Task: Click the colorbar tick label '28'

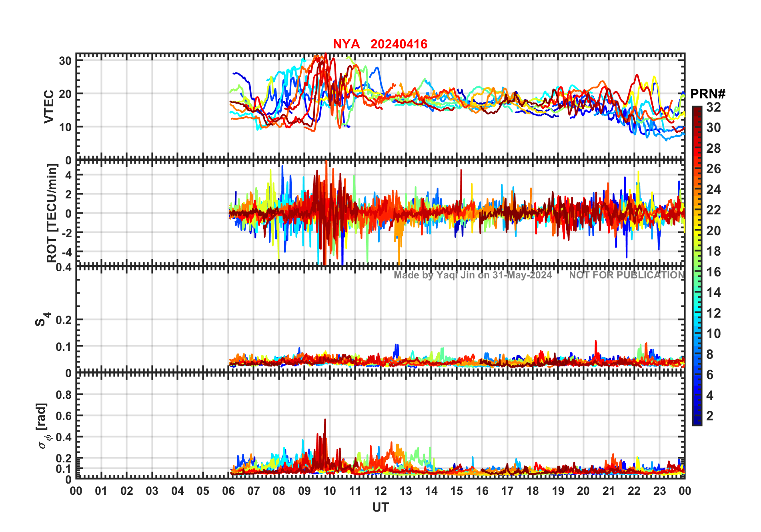Action: coord(713,148)
